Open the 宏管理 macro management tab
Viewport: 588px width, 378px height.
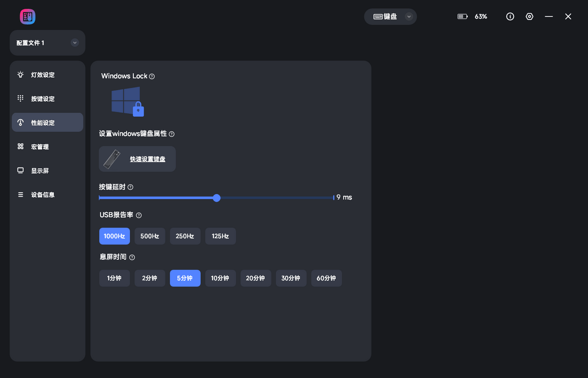tap(48, 147)
